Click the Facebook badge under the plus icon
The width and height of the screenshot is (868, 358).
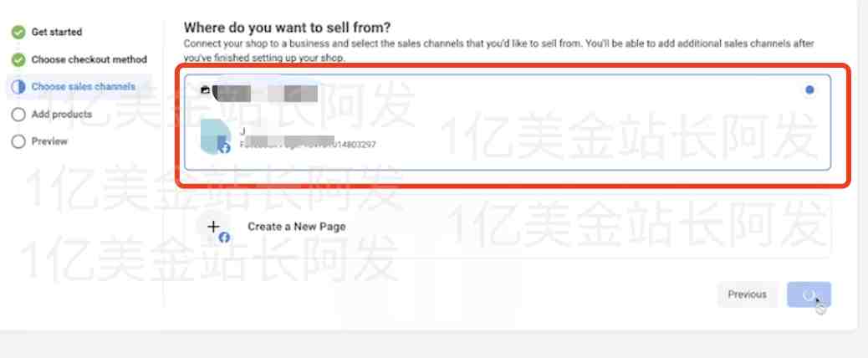pos(224,238)
